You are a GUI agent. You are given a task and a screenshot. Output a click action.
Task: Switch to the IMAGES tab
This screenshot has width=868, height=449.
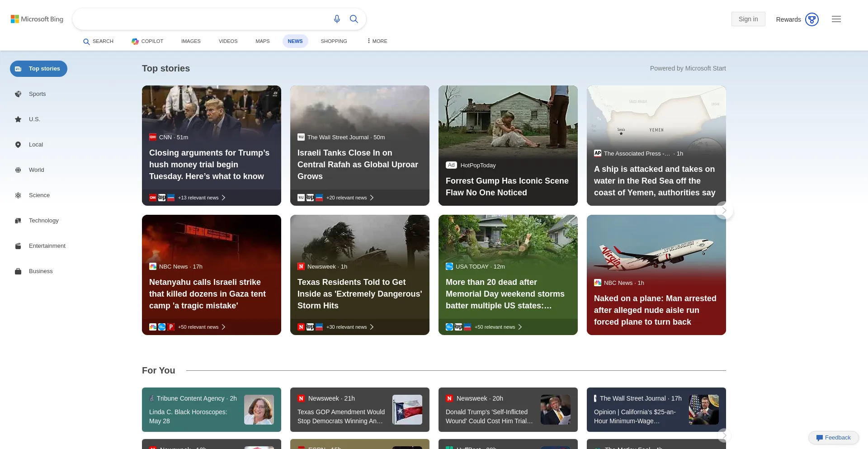pyautogui.click(x=191, y=41)
